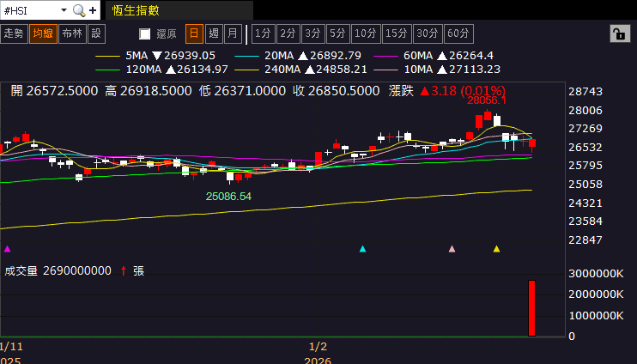Open the 設 settings button
Viewport: 637px width, 364px height.
96,33
